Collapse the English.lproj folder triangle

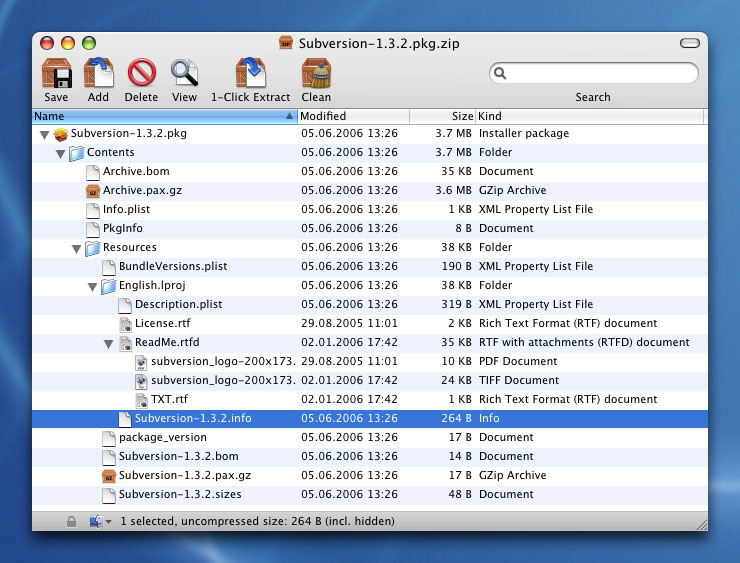click(92, 287)
